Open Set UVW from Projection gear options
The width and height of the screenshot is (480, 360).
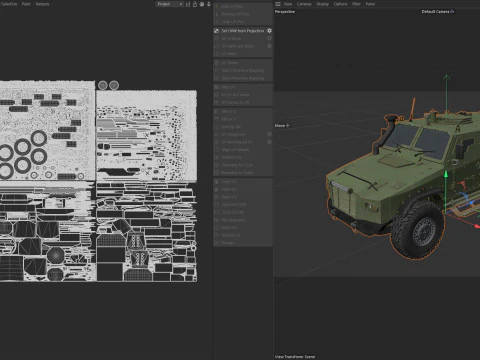pos(269,31)
